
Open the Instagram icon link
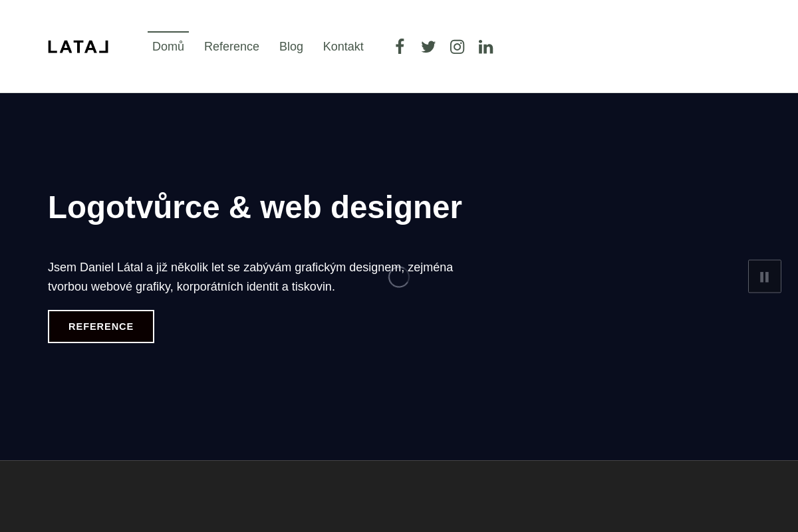[457, 47]
